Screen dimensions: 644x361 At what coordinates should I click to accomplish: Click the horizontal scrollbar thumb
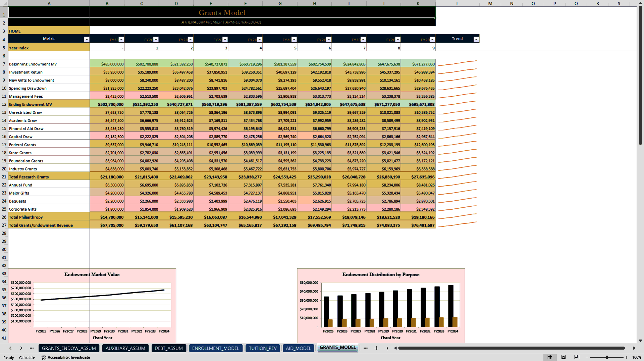(512, 348)
